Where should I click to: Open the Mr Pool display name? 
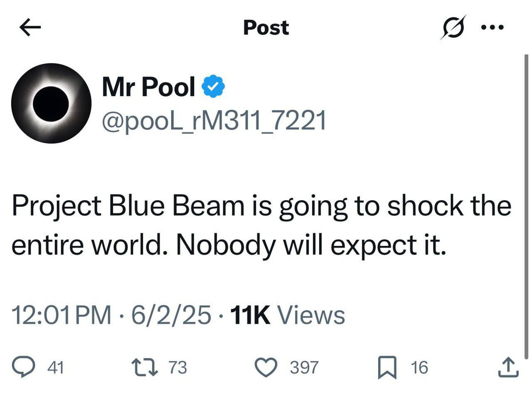coord(149,87)
